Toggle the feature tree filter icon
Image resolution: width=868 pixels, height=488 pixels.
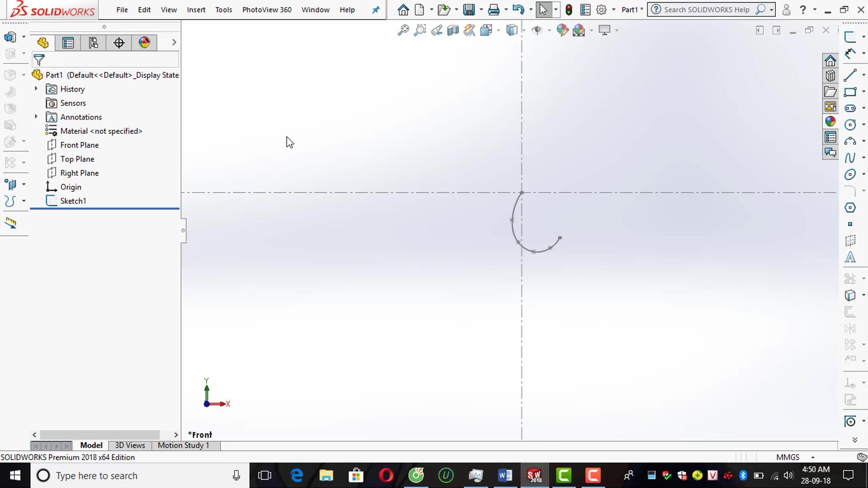point(39,60)
